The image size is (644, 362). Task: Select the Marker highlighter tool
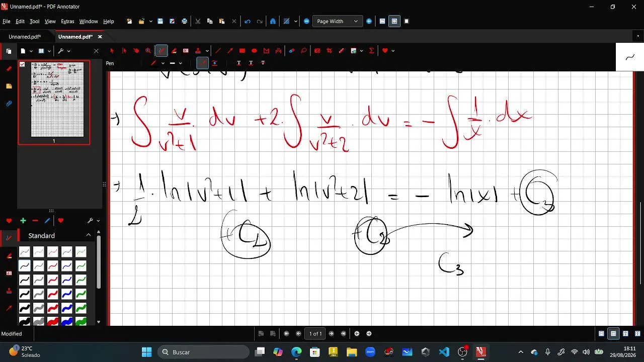pos(174,50)
